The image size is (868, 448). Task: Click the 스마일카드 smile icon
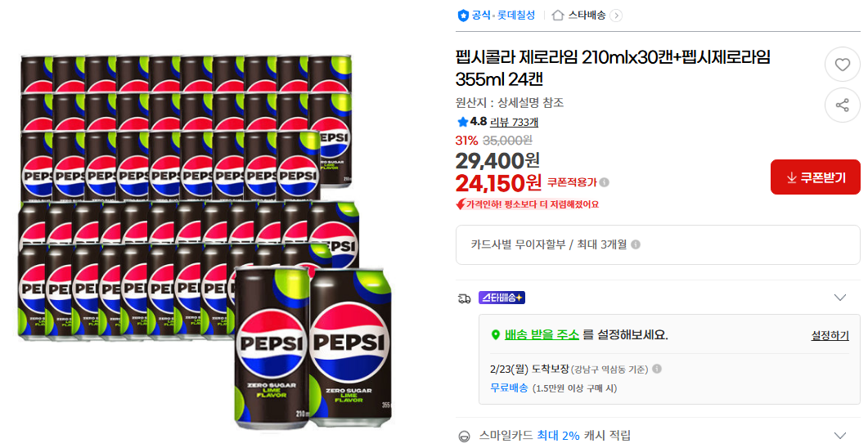pyautogui.click(x=465, y=437)
